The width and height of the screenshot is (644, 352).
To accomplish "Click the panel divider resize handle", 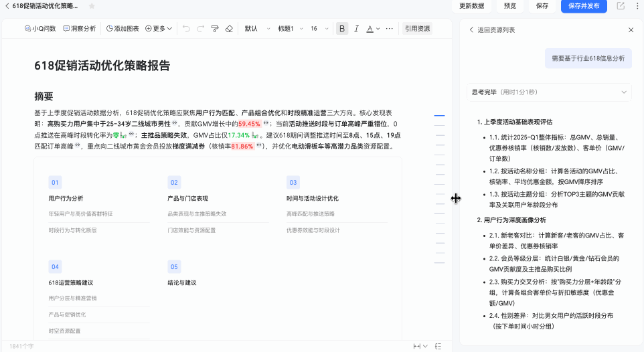I will (456, 198).
